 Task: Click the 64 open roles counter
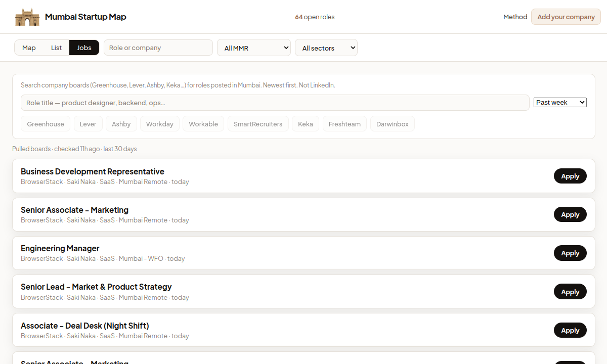point(315,17)
